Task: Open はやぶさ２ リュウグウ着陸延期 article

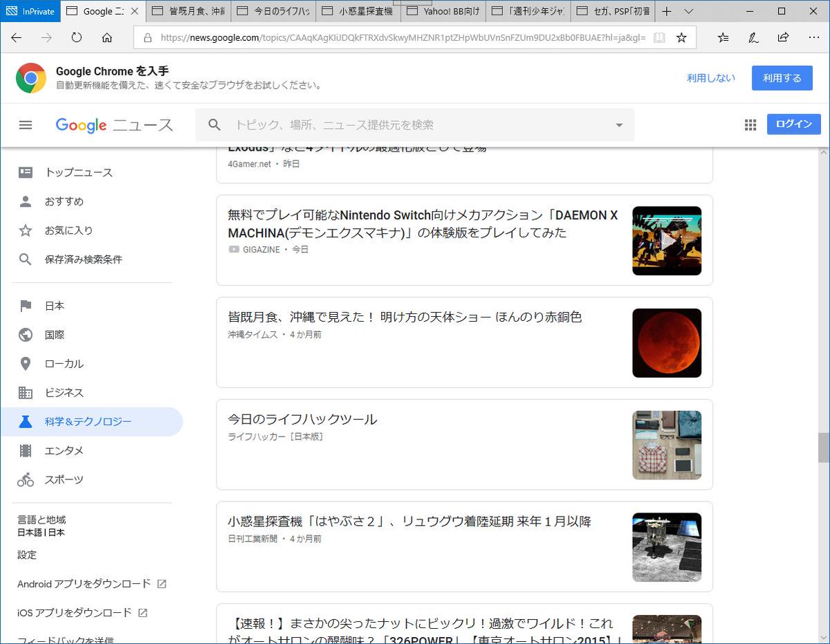Action: [x=409, y=522]
